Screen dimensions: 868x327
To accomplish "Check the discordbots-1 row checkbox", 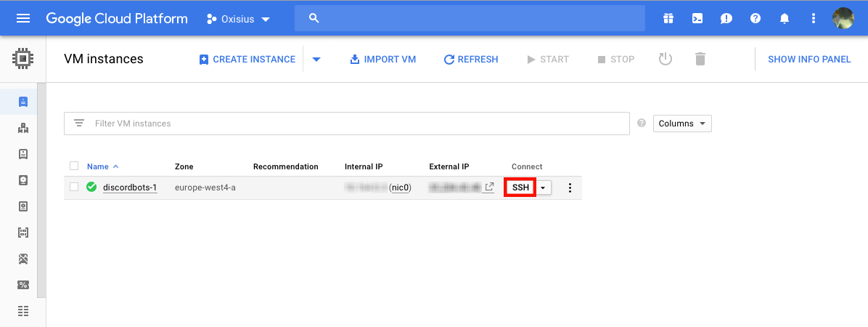I will click(74, 187).
